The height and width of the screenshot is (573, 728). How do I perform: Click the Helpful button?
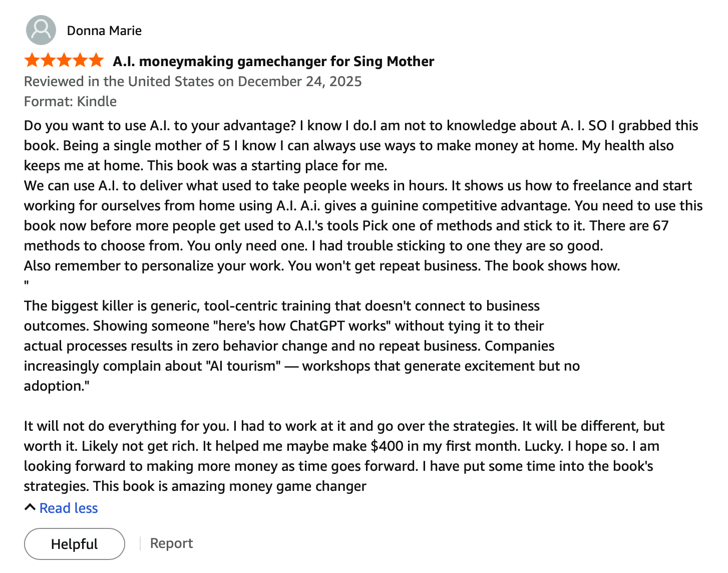(74, 544)
